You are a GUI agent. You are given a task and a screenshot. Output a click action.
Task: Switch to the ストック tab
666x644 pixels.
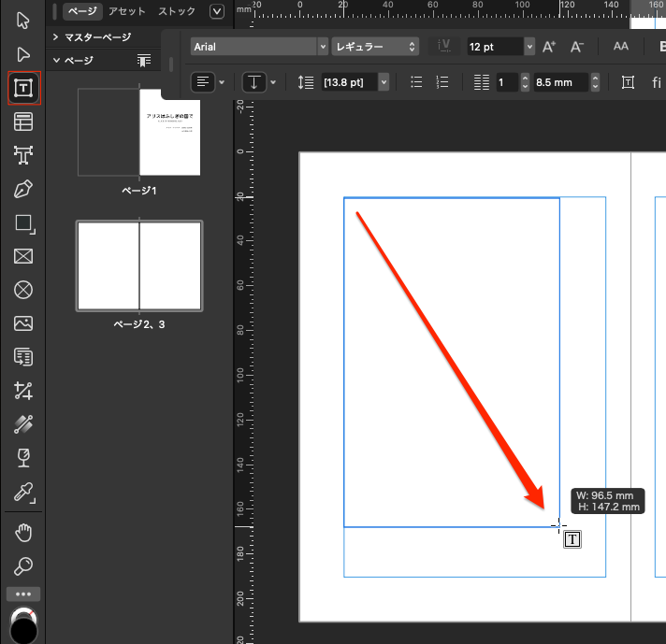click(177, 11)
